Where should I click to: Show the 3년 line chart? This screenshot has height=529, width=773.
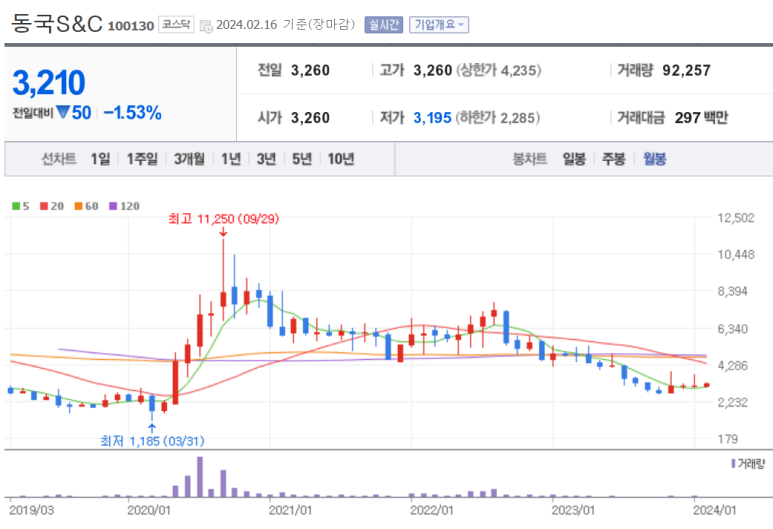click(265, 158)
